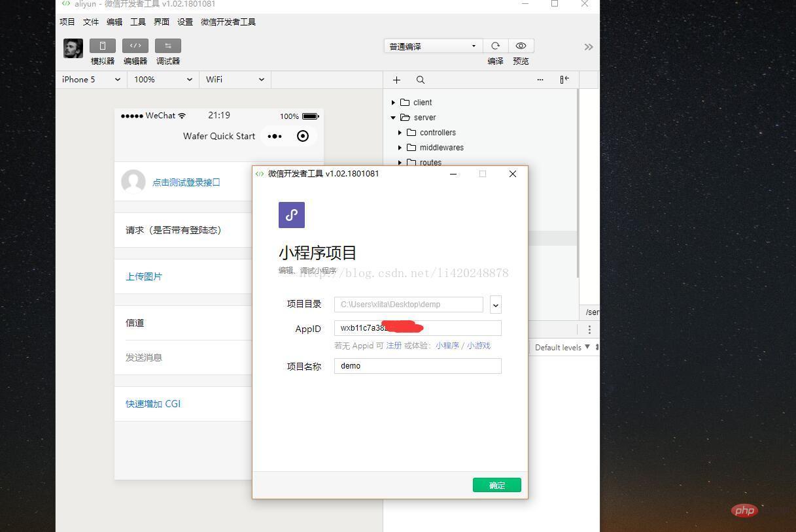Click the AppID input field
This screenshot has height=532, width=796.
tap(418, 328)
